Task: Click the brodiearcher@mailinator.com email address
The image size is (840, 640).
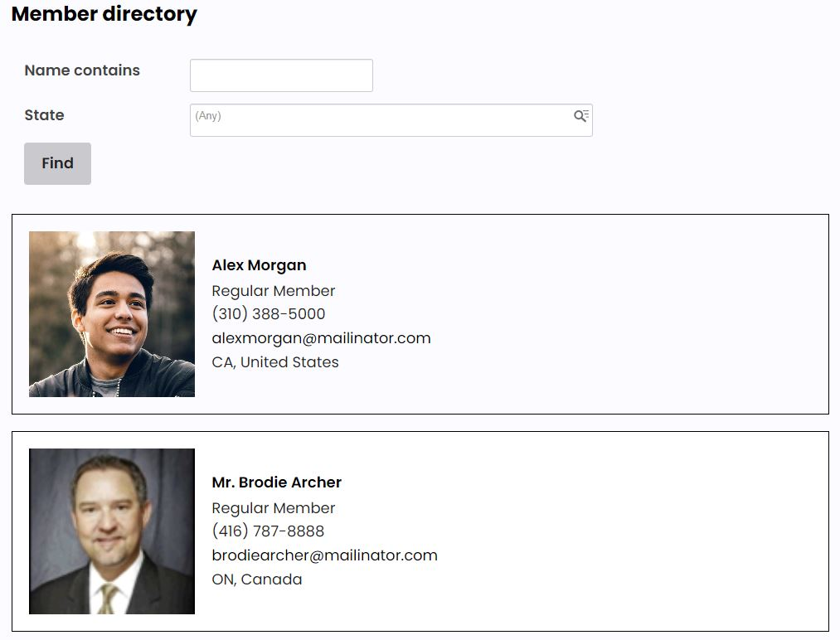Action: (x=324, y=555)
